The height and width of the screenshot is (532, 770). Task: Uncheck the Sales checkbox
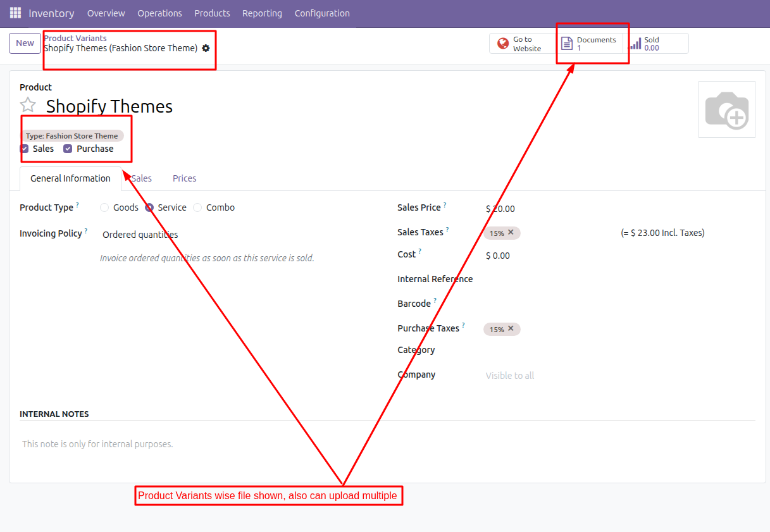tap(25, 149)
